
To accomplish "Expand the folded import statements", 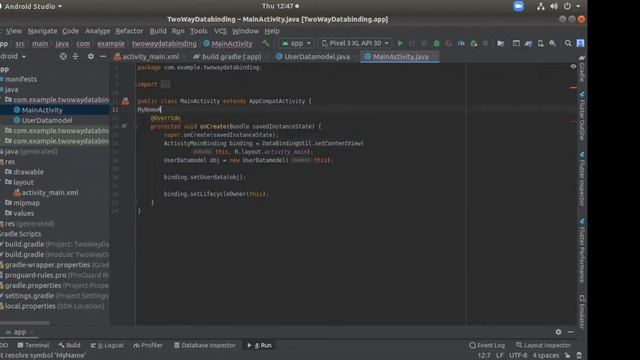I will coord(165,84).
